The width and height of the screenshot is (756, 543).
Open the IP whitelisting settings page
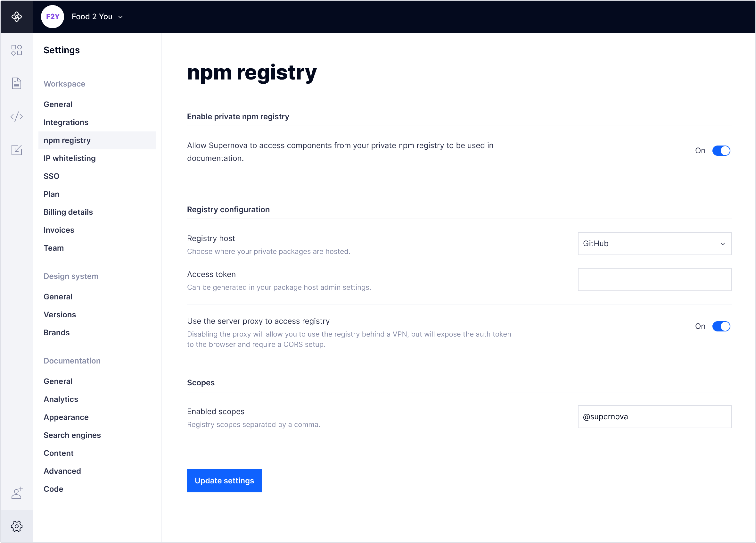pyautogui.click(x=69, y=158)
